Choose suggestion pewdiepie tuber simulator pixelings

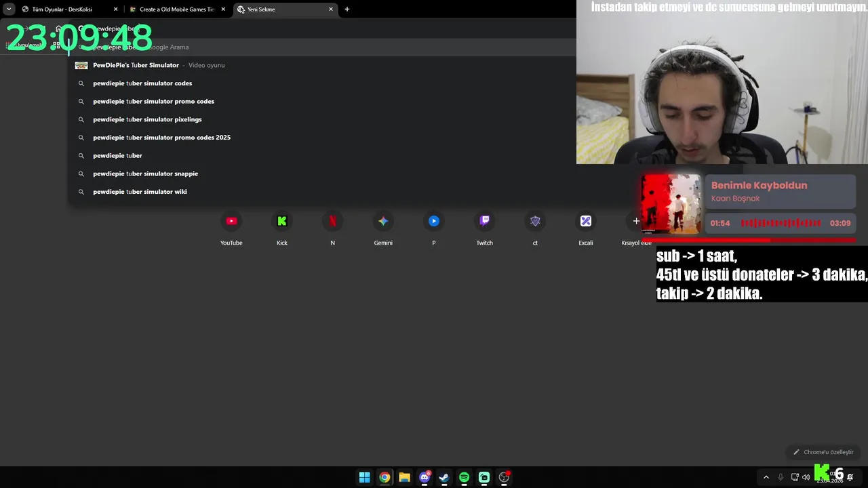[321, 119]
